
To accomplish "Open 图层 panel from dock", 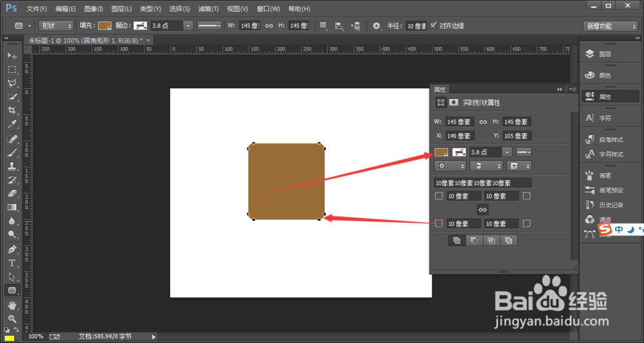I will 609,54.
